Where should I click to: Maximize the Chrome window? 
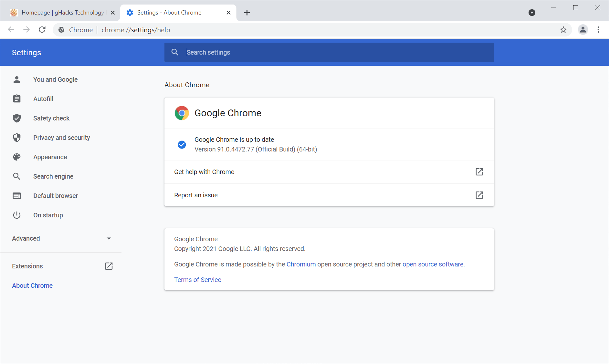coord(575,7)
